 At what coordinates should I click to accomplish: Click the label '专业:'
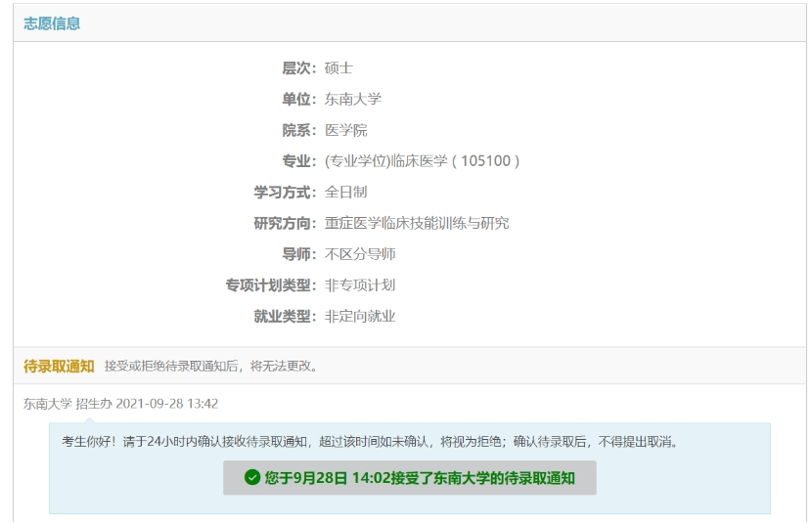(x=299, y=161)
